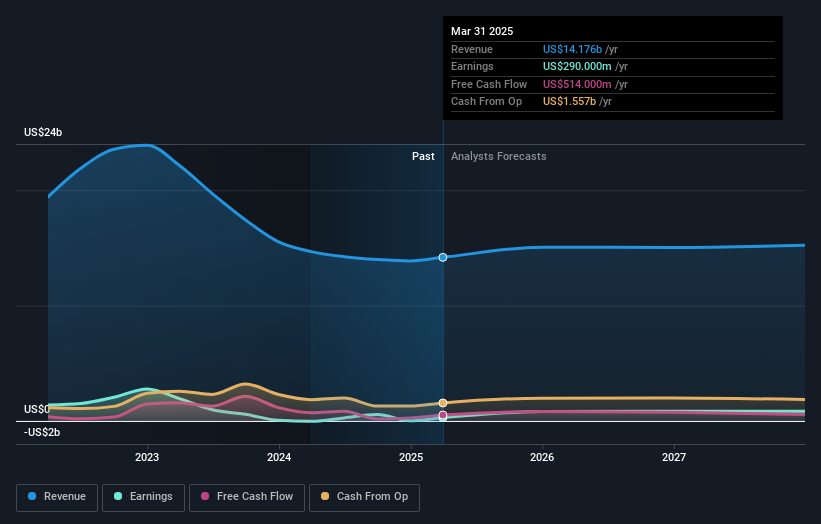821x524 pixels.
Task: Click the Past section label
Action: (x=423, y=157)
